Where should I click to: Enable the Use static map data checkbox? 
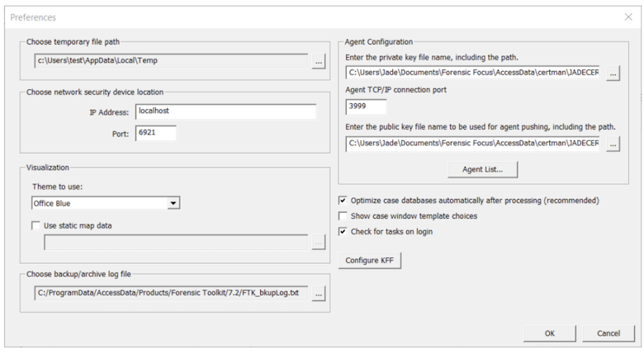click(x=36, y=225)
